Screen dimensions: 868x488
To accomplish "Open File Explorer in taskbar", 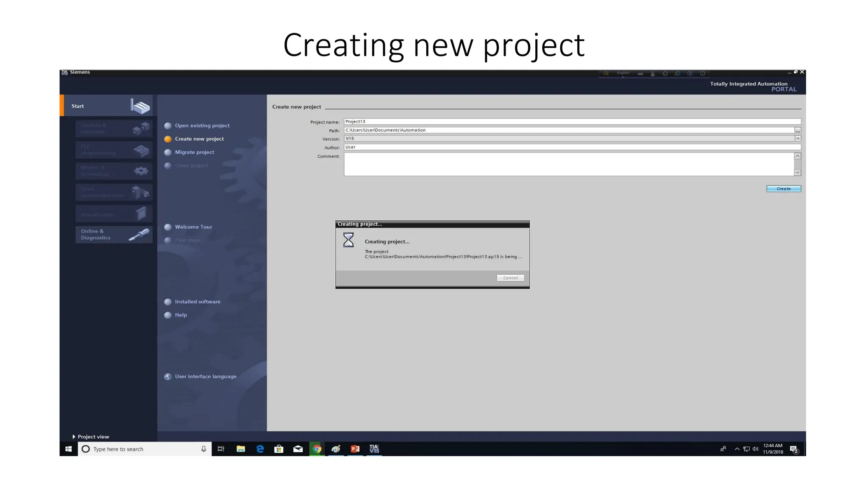I will (241, 449).
